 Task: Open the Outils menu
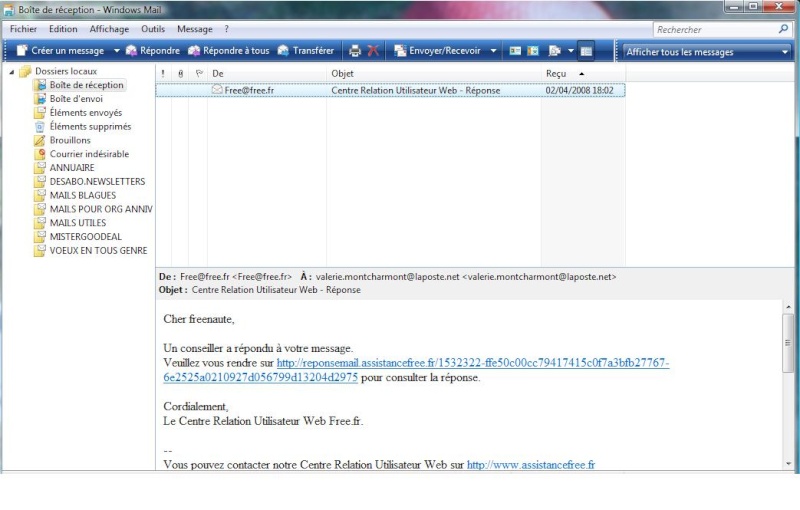[x=153, y=29]
